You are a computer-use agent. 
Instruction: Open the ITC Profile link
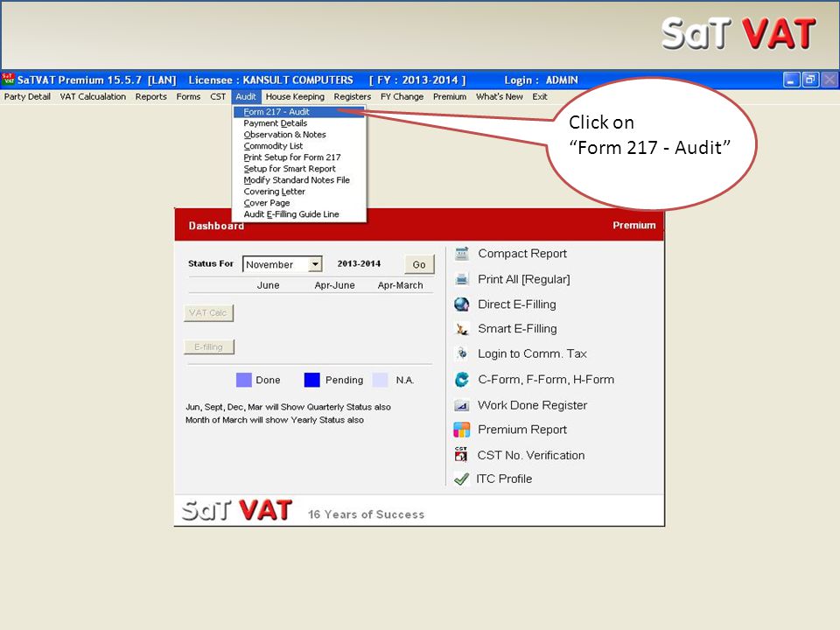pos(504,479)
